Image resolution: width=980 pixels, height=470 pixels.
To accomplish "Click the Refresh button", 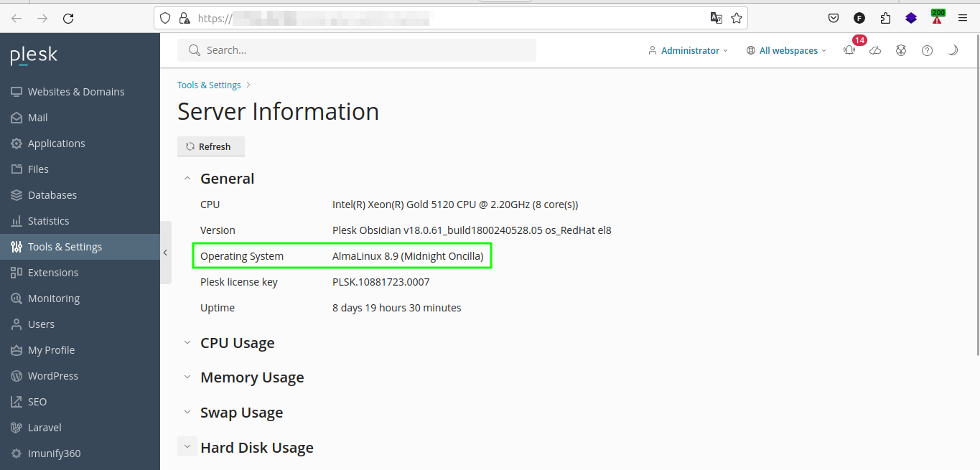I will tap(210, 146).
